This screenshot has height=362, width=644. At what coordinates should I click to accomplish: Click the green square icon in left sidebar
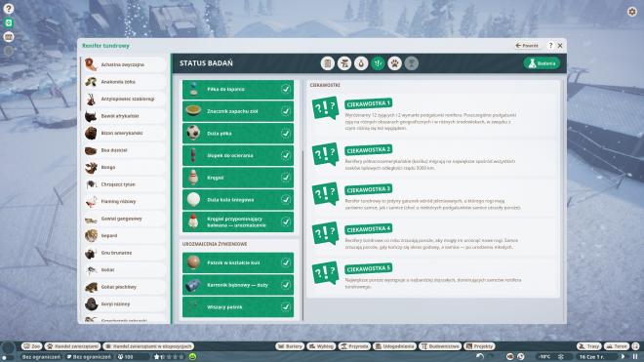[8, 23]
